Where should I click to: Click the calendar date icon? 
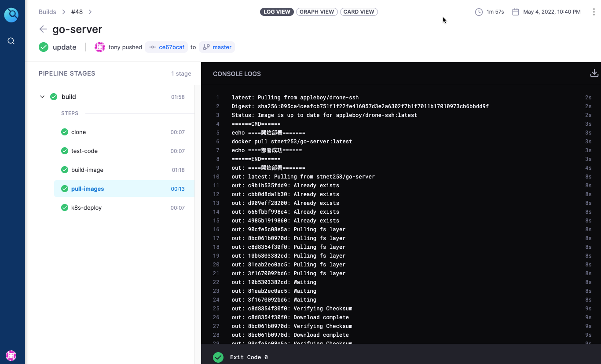click(x=516, y=12)
